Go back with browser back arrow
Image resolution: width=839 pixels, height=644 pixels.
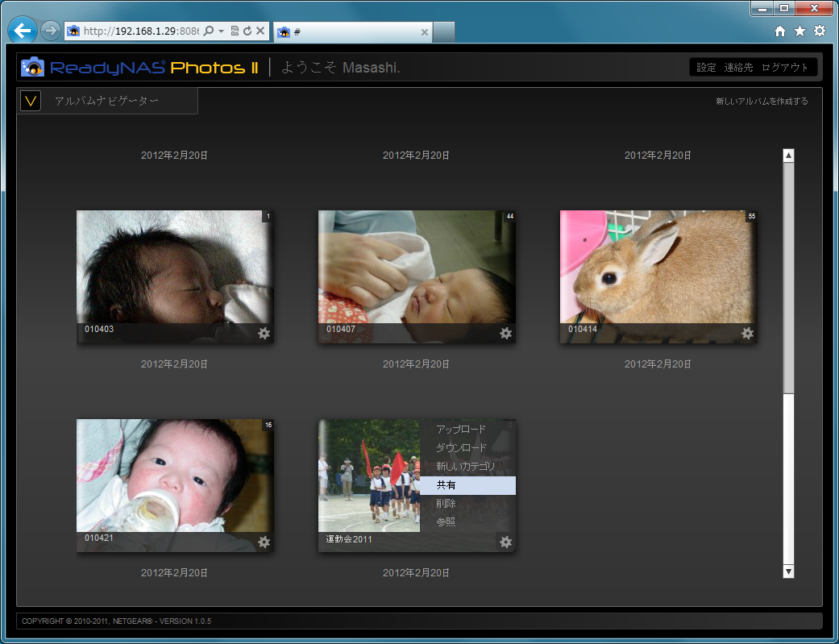point(23,31)
